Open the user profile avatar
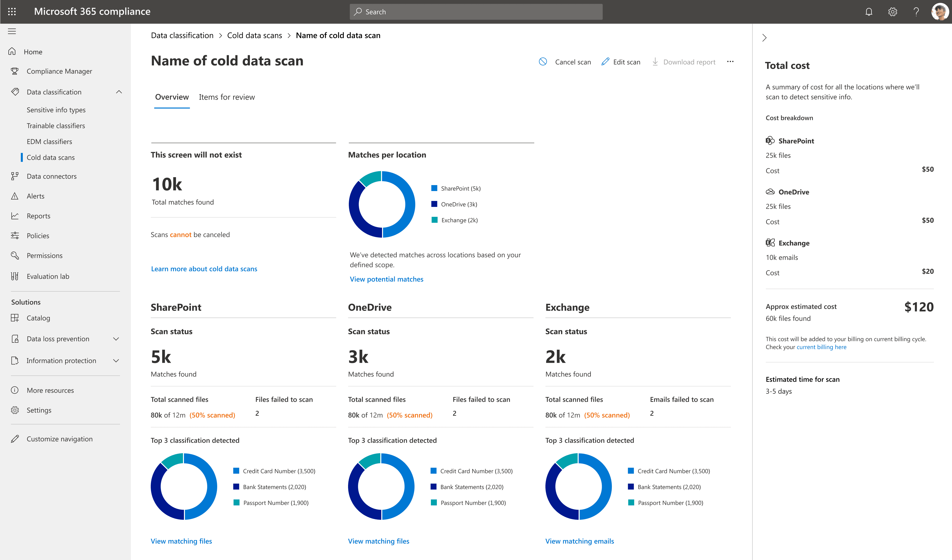 tap(940, 12)
